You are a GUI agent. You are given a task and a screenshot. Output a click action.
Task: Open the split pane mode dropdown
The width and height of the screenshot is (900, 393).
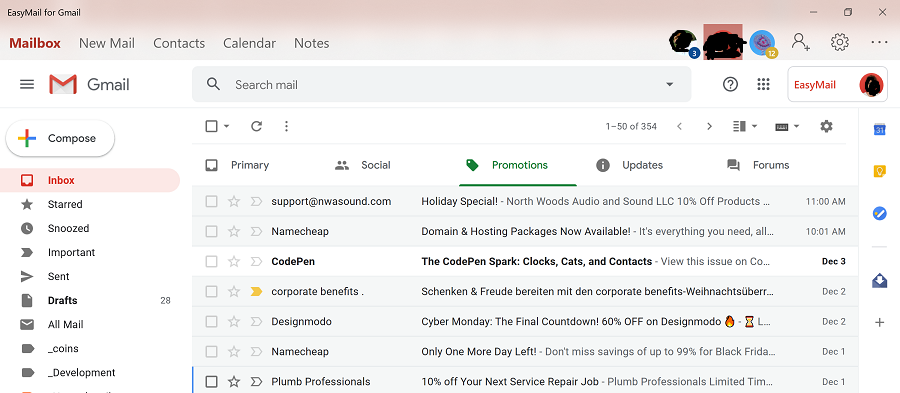(x=745, y=126)
